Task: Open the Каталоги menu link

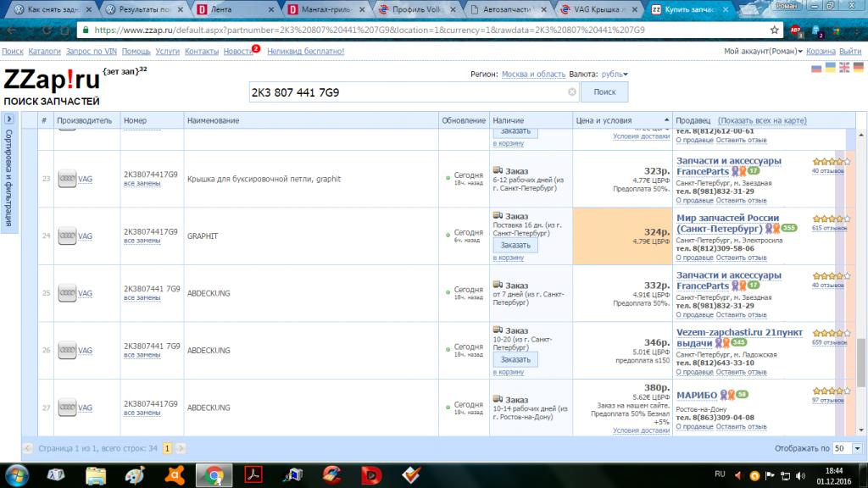Action: tap(44, 51)
